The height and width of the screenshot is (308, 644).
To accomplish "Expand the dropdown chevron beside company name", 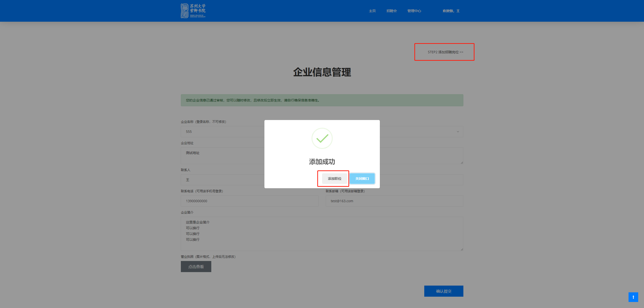I will 458,132.
